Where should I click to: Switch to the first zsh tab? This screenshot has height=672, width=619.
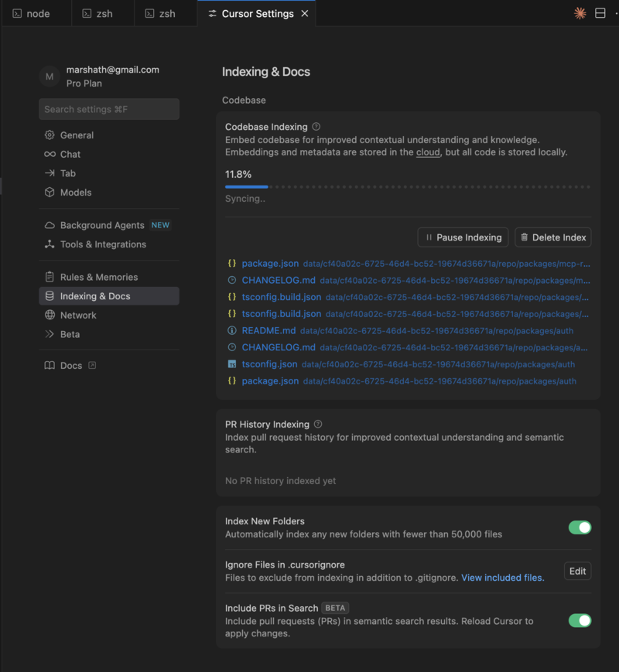point(103,14)
